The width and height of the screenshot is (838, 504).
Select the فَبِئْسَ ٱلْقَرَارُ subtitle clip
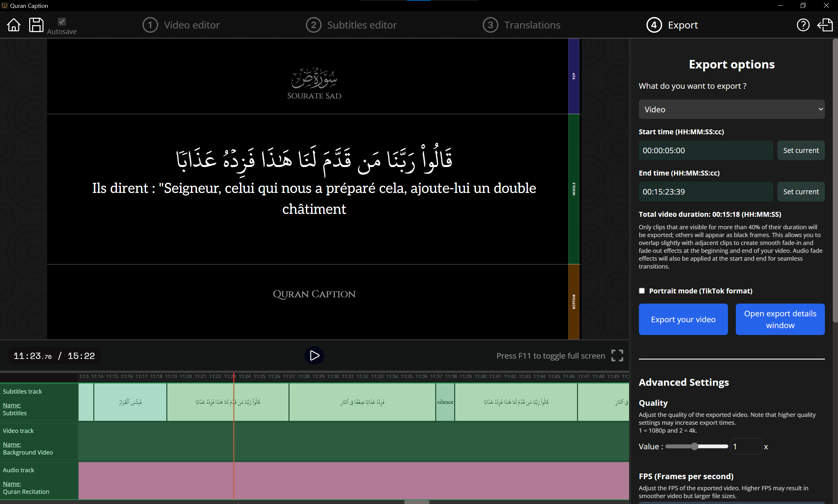coord(130,402)
